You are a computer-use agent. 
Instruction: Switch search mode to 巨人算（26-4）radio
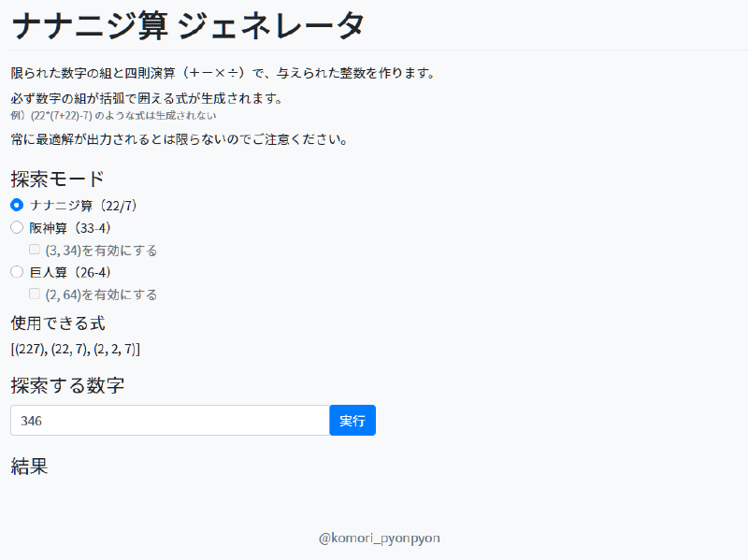click(17, 272)
